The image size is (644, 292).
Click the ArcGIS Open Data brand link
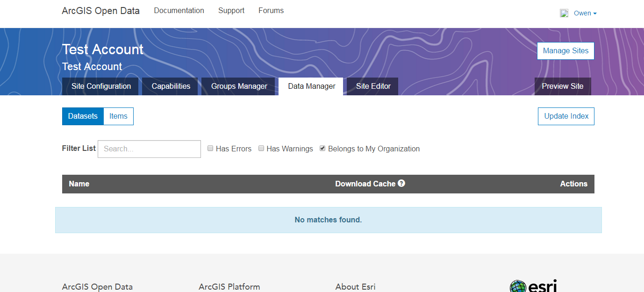100,11
